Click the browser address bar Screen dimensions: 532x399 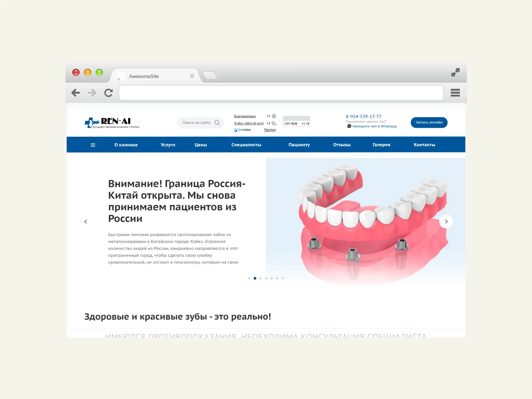coord(281,93)
